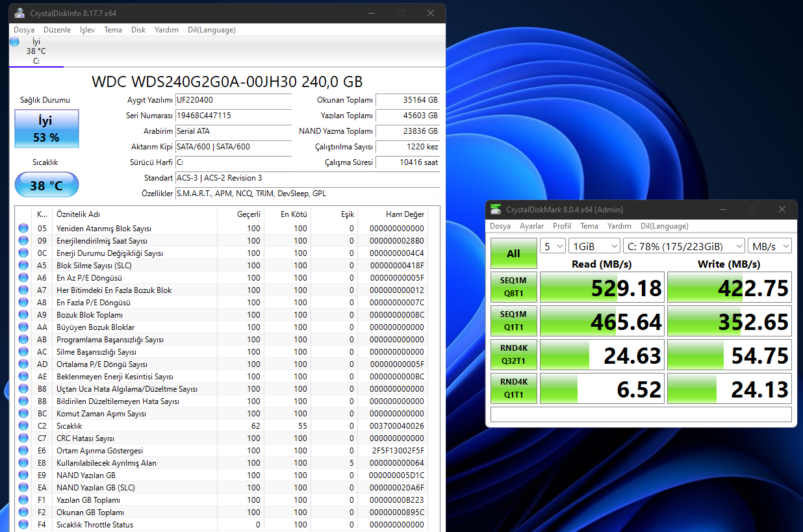
Task: Open Dil(Language) menu in CrystalDiskInfo
Action: [212, 30]
